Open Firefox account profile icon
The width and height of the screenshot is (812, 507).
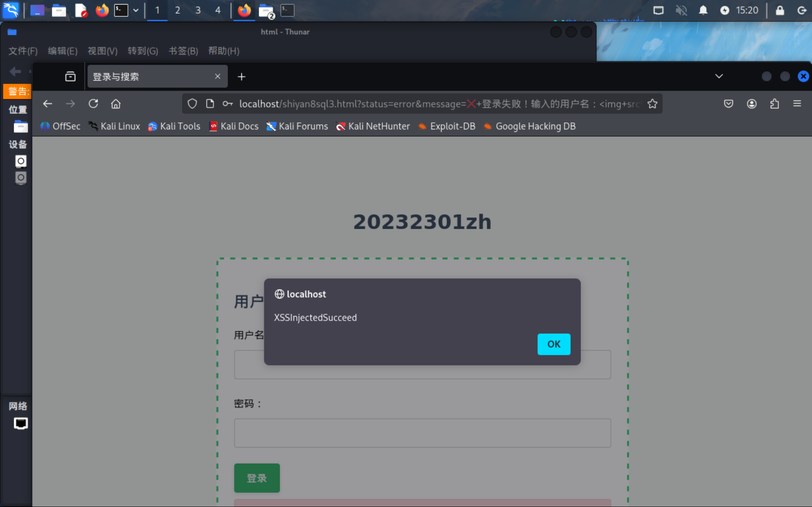752,104
